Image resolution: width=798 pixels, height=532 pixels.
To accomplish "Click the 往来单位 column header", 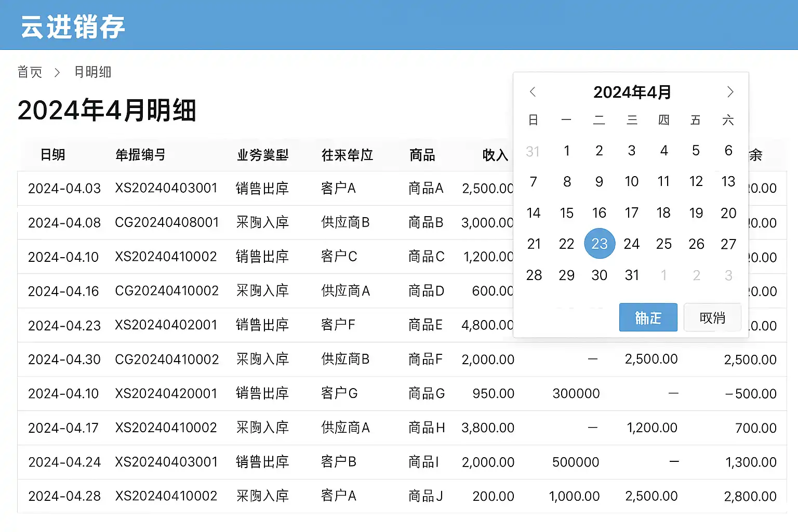I will tap(347, 155).
